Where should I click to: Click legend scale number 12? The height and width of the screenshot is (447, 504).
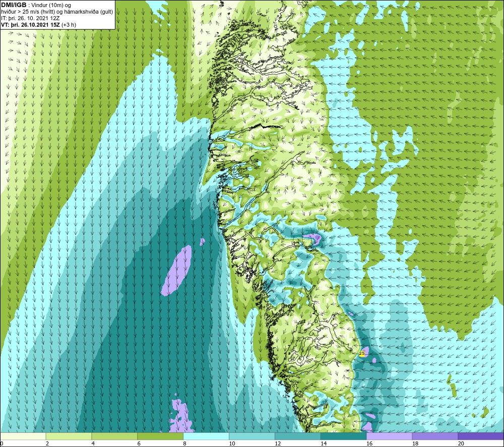coord(278,443)
